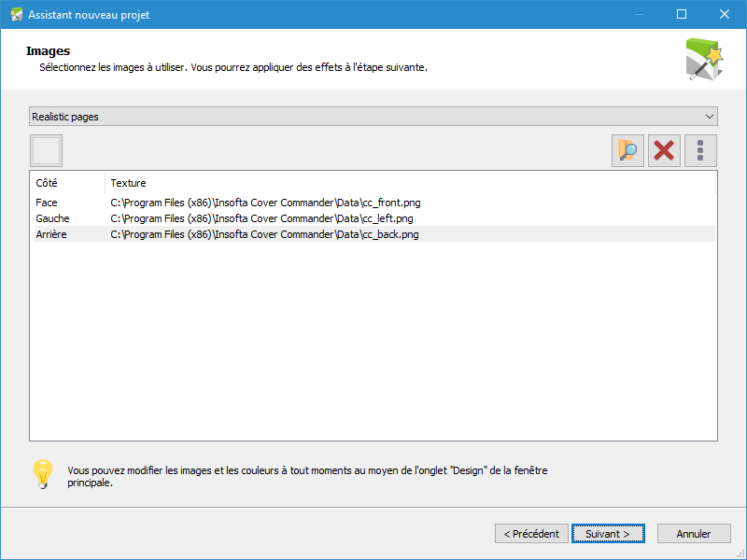
Task: Click the wizard wand logo icon
Action: pos(704,59)
